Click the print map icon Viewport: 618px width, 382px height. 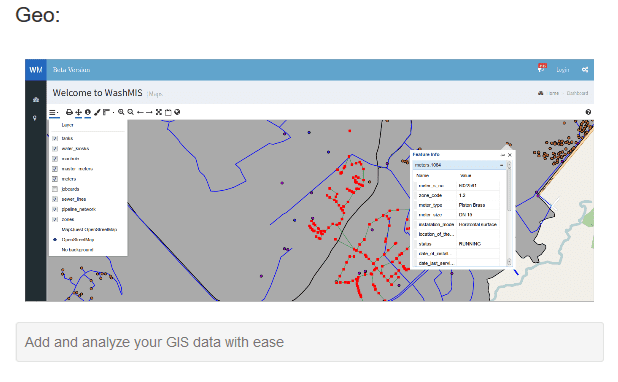[69, 112]
